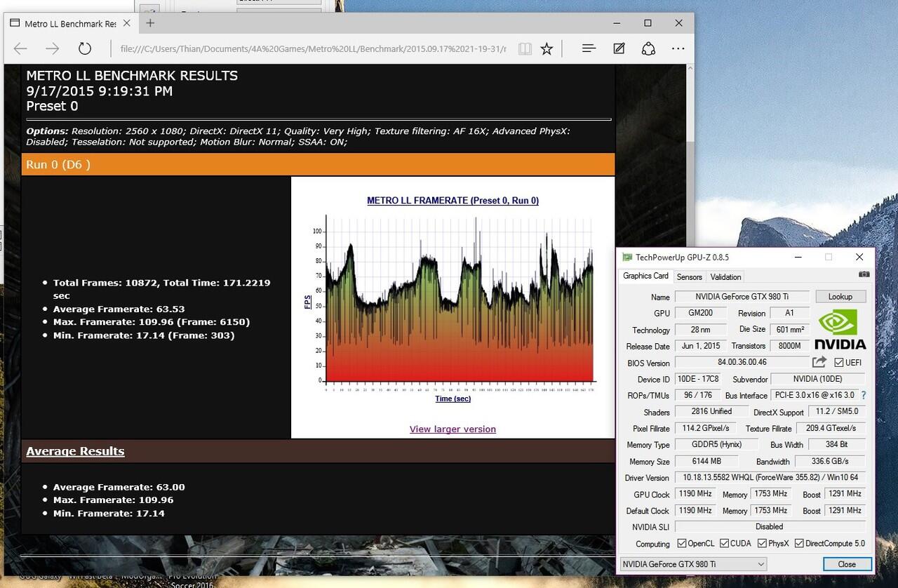Viewport: 898px width, 588px height.
Task: Open the Edge Hub panel
Action: coord(589,48)
